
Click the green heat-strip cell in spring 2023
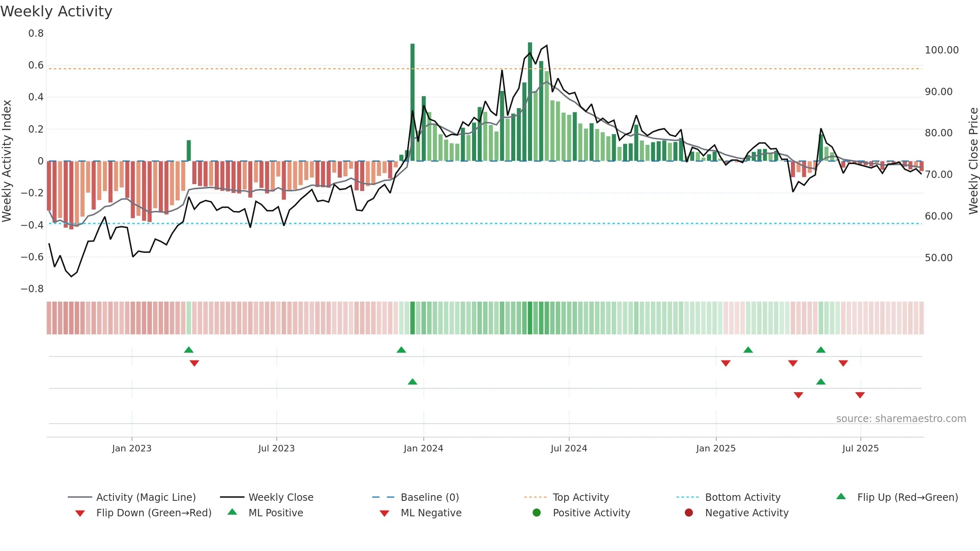pyautogui.click(x=189, y=318)
